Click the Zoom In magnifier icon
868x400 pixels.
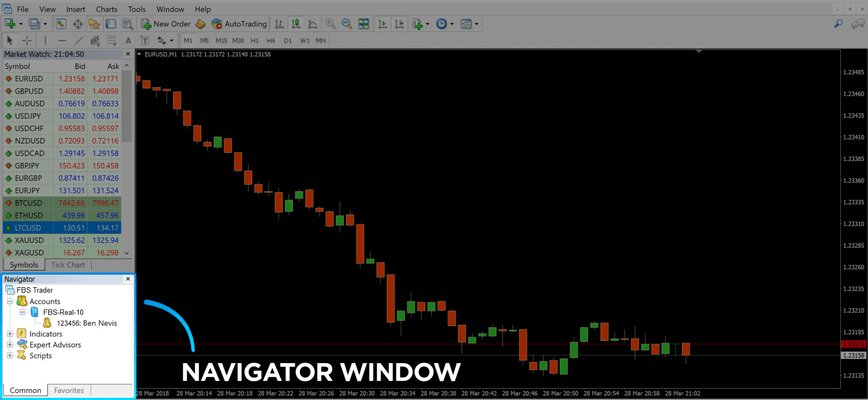click(330, 24)
